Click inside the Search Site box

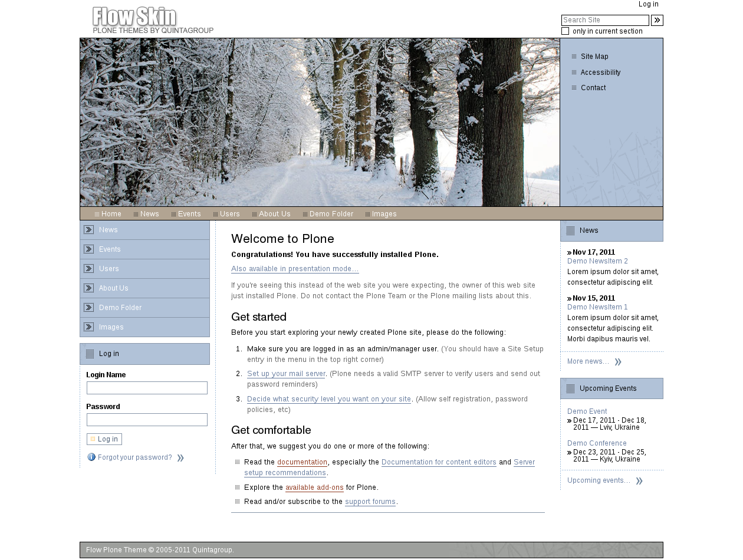pos(605,20)
